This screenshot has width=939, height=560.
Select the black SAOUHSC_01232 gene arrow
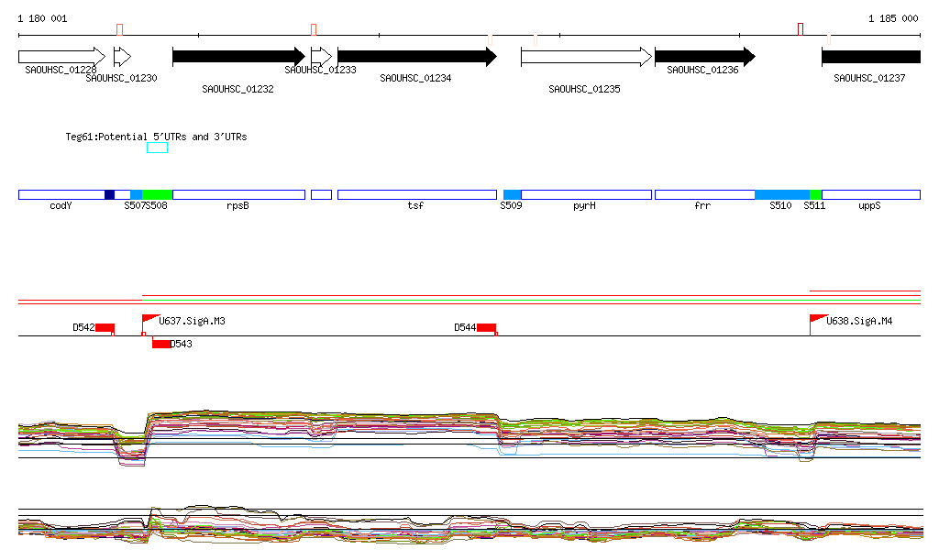click(x=238, y=57)
